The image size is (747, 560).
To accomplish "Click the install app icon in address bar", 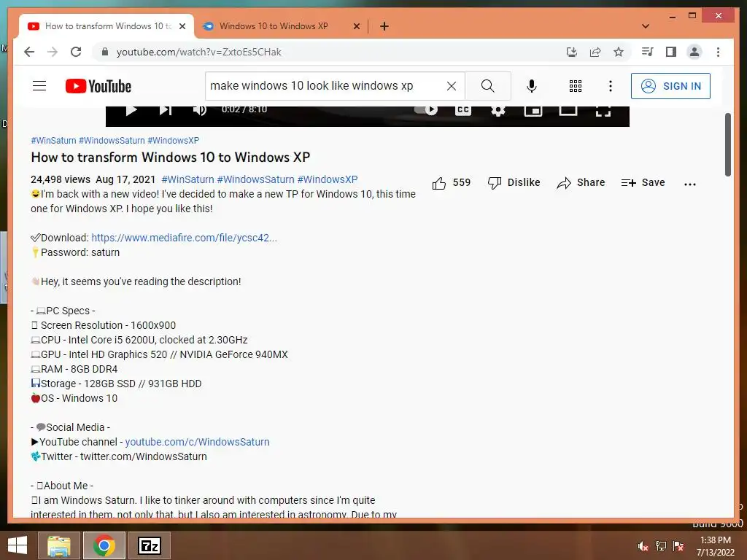I will (572, 52).
